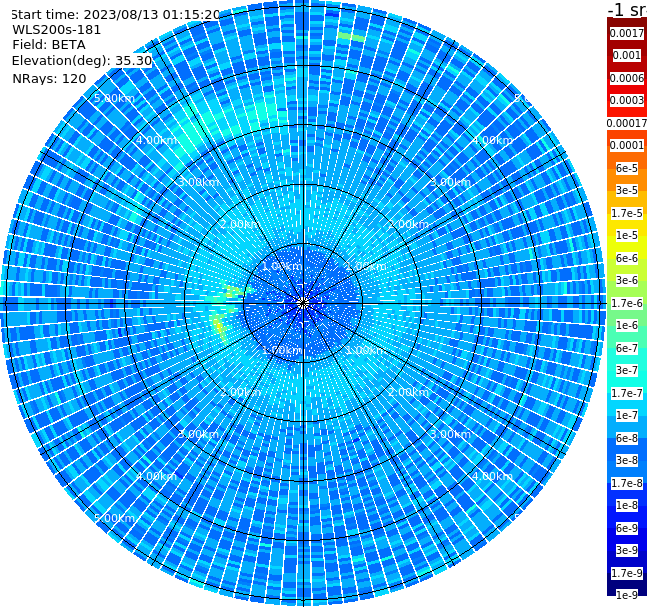Click the yellow-green high-backscatter patch west of center

point(218,328)
